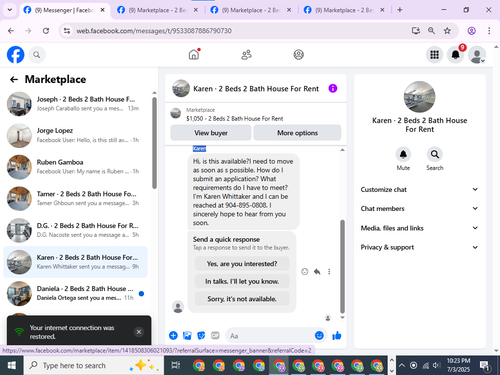Viewport: 500px width, 375px height.
Task: Search in conversation using magnifier icon
Action: [x=434, y=154]
